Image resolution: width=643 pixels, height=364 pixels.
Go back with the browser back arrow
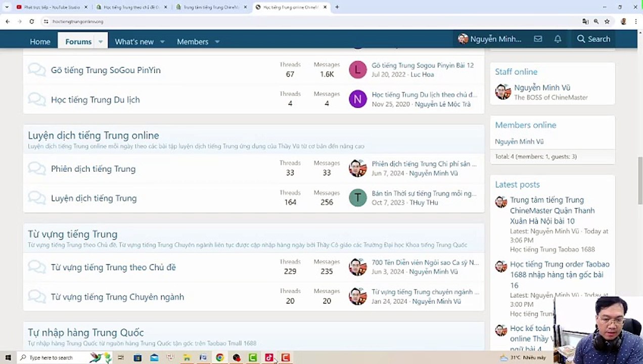(x=8, y=21)
